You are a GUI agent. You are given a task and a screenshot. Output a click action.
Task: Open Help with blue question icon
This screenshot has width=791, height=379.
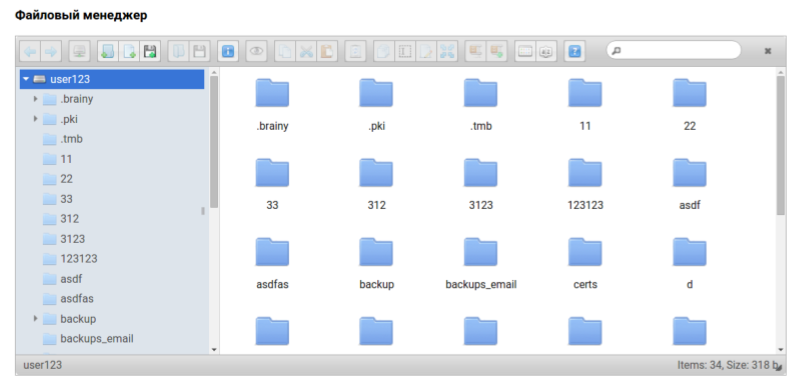pos(575,51)
